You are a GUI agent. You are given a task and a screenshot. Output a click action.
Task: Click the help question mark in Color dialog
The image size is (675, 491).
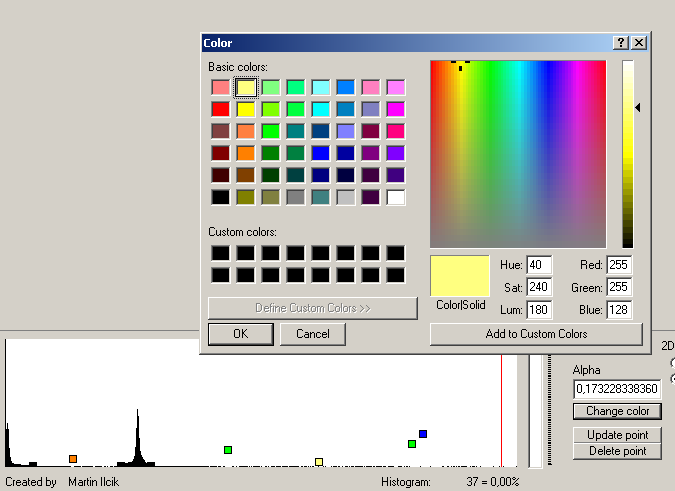pyautogui.click(x=621, y=43)
